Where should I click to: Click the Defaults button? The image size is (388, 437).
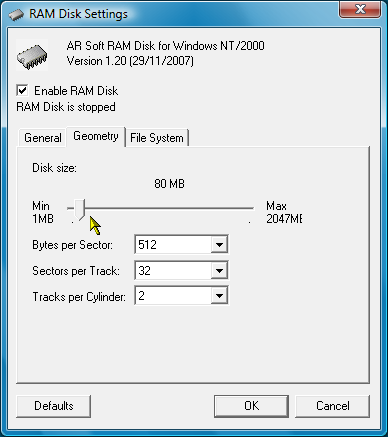tap(53, 406)
